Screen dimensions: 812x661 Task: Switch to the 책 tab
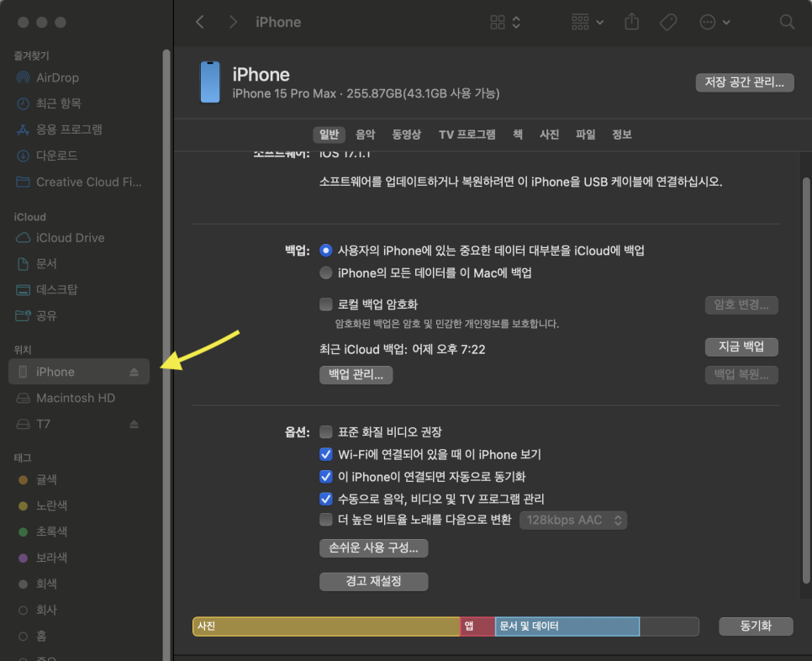coord(517,135)
